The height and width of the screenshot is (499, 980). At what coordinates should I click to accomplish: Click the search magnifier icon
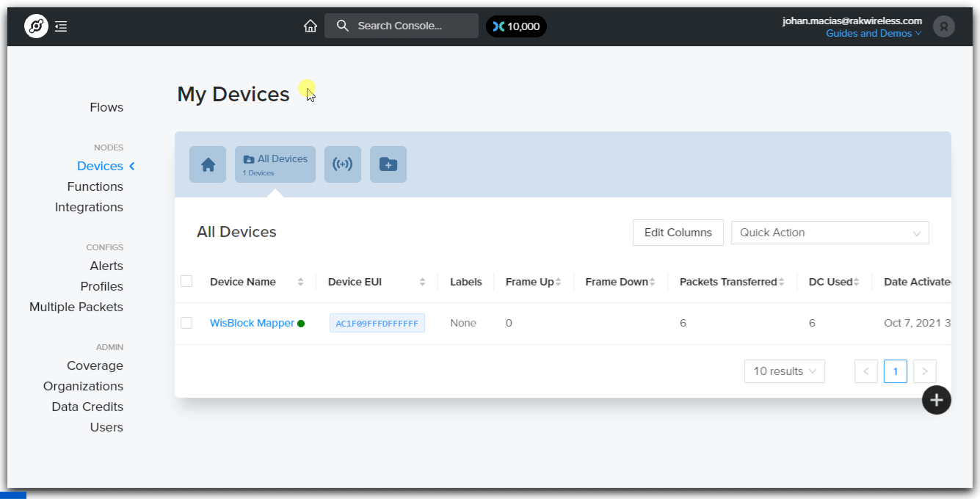pyautogui.click(x=342, y=26)
